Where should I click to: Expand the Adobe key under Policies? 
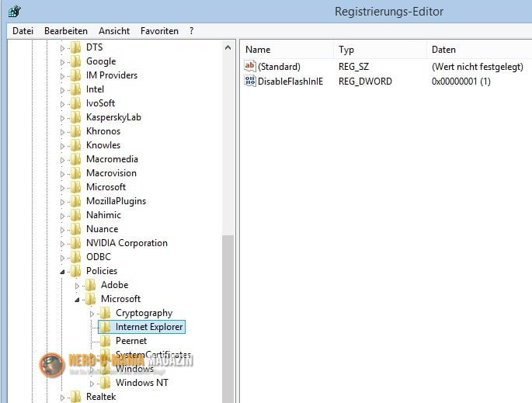point(77,286)
